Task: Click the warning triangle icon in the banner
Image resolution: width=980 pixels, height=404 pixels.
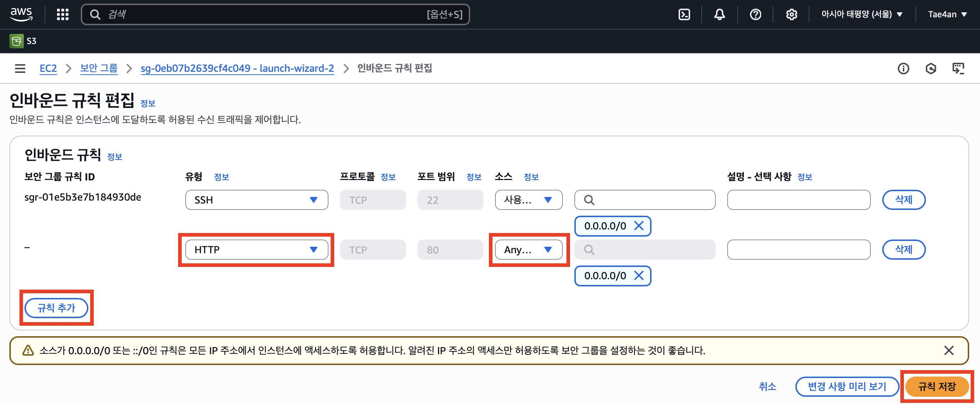Action: pos(28,350)
